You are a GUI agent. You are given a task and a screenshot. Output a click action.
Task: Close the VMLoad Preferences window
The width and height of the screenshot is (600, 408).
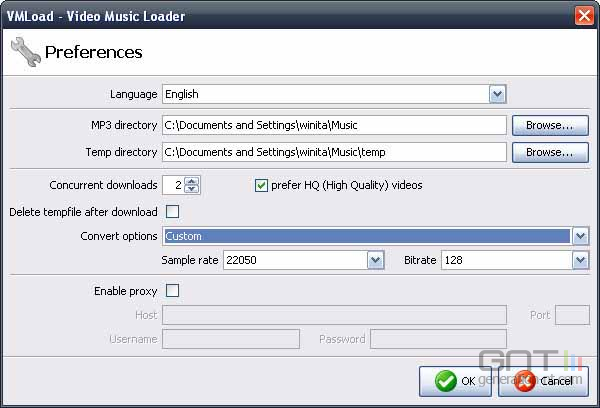[x=584, y=16]
